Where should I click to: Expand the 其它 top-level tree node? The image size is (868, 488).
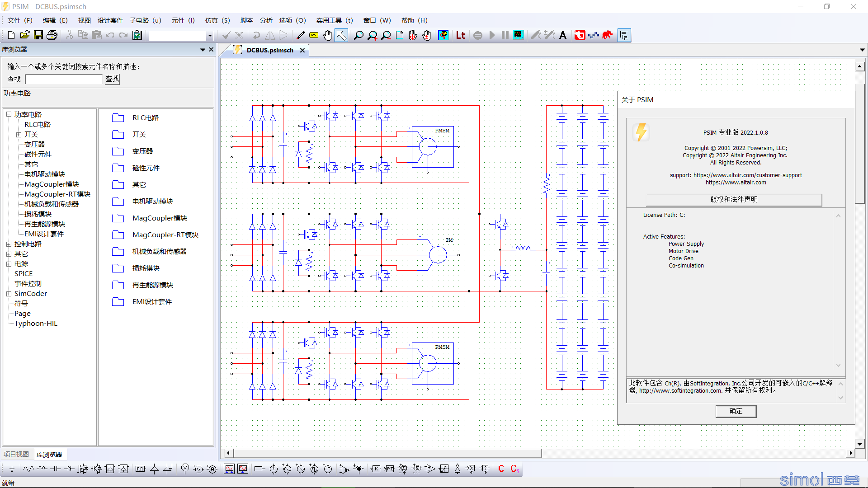coord(9,254)
